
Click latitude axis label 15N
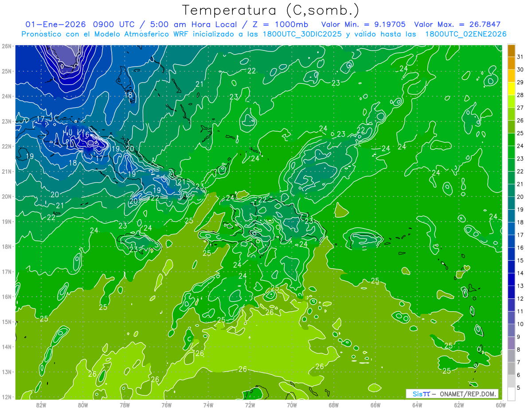click(x=7, y=321)
